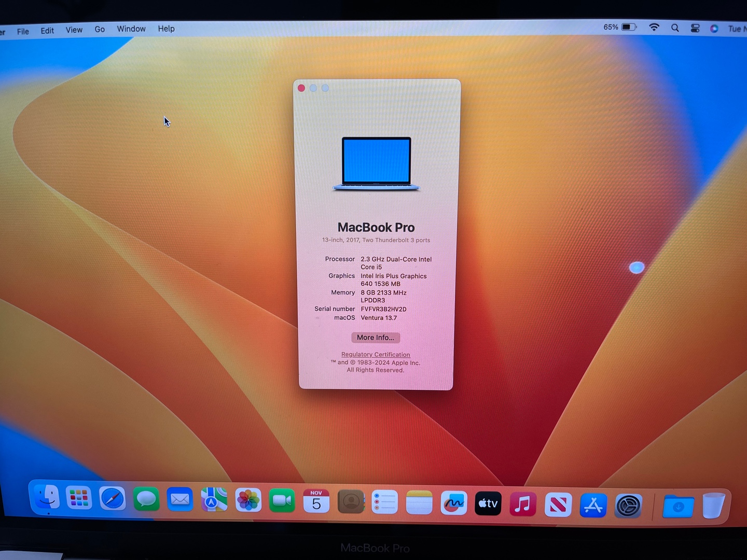Click the MacBook Pro title text
Image resolution: width=747 pixels, height=560 pixels.
[376, 227]
